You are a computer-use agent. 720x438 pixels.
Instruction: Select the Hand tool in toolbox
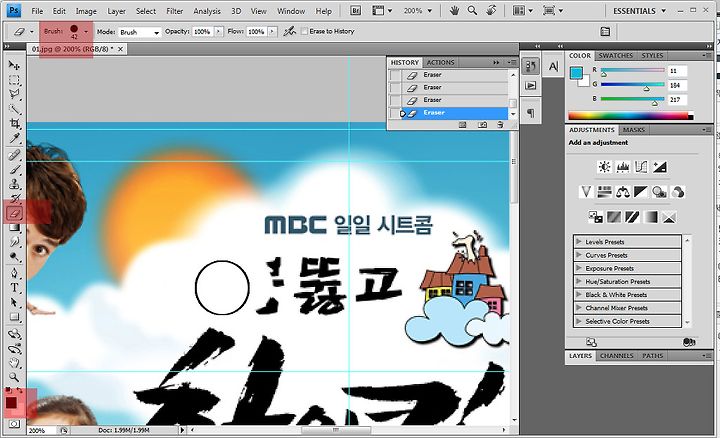[x=14, y=363]
